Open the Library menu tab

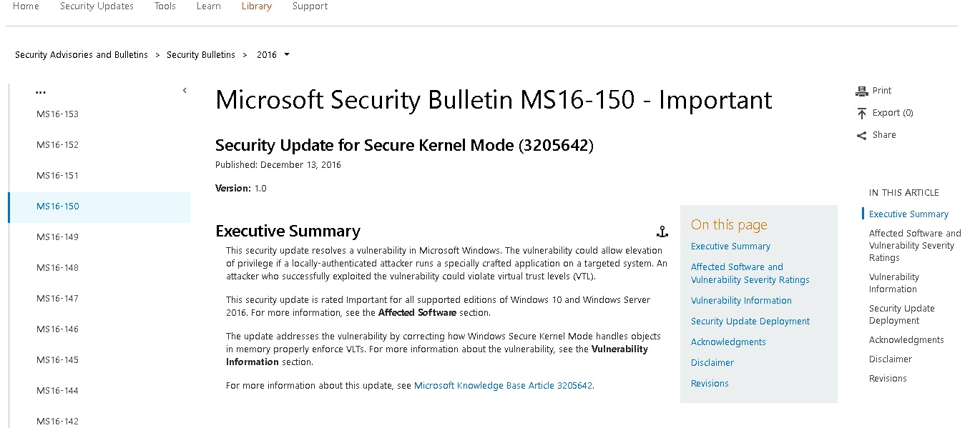coord(256,6)
